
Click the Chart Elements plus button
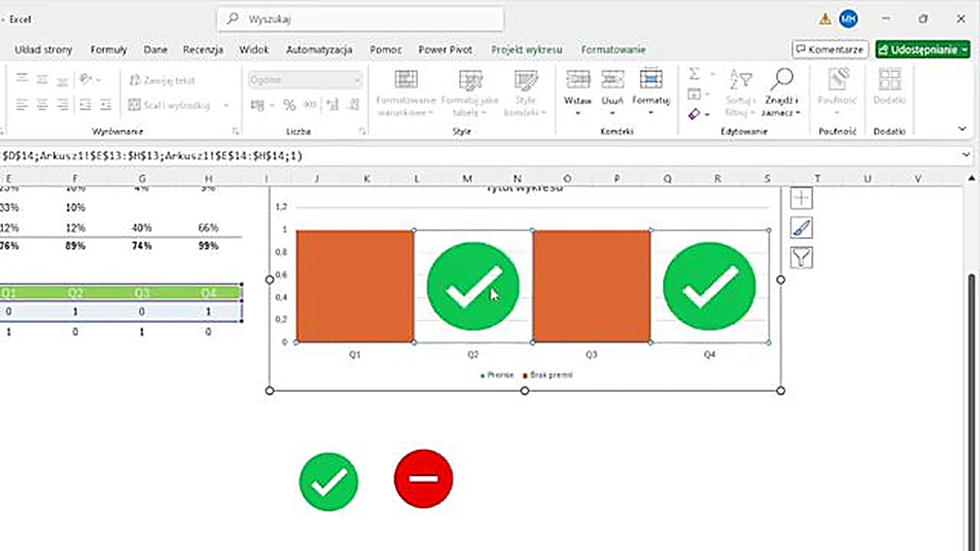pos(801,198)
